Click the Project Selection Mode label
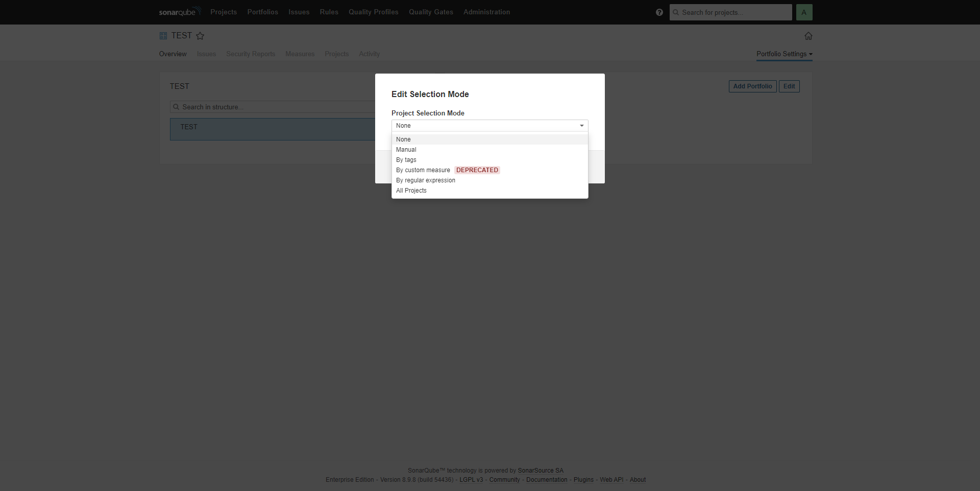This screenshot has width=980, height=491. tap(428, 113)
